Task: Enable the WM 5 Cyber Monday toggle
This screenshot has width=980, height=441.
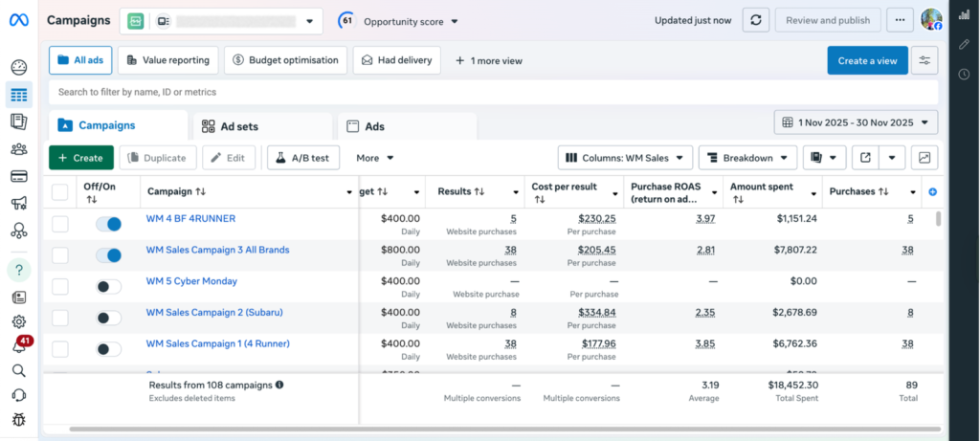Action: (108, 286)
